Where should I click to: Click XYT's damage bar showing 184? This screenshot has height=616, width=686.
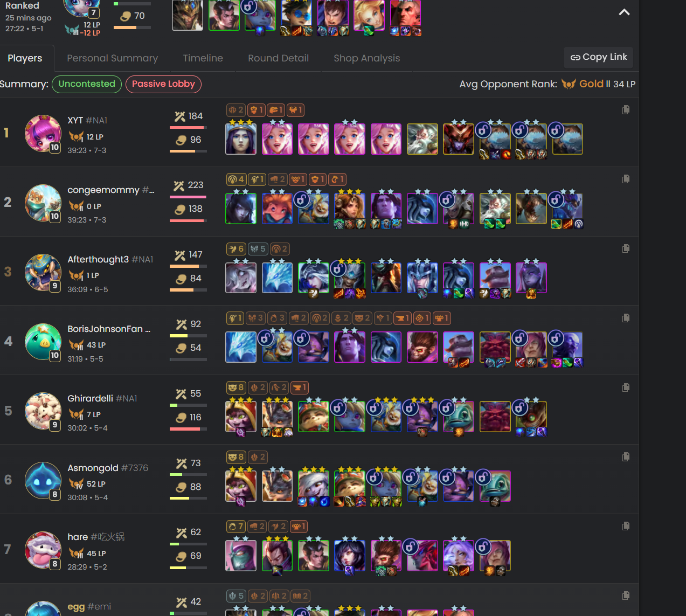188,128
